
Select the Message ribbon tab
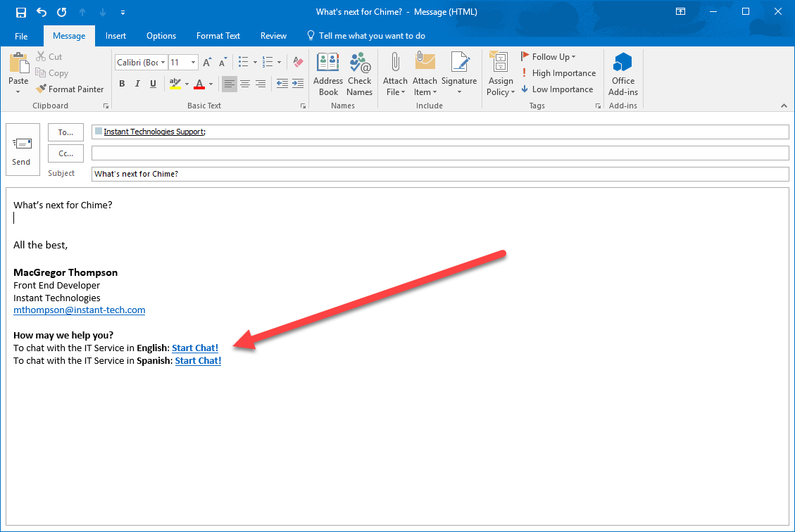pos(69,36)
